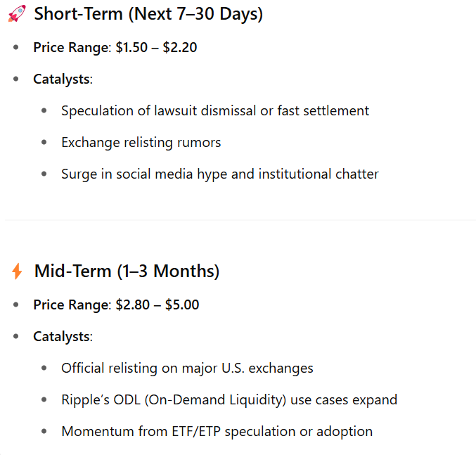
Task: Click the $1.50 – $2.20 price range text
Action: [x=156, y=48]
